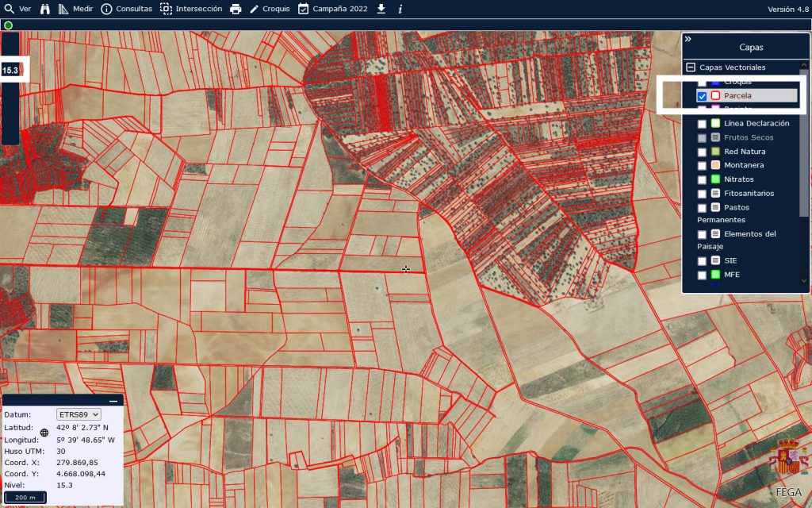Click the minimize bar on the coordinates panel

click(113, 402)
